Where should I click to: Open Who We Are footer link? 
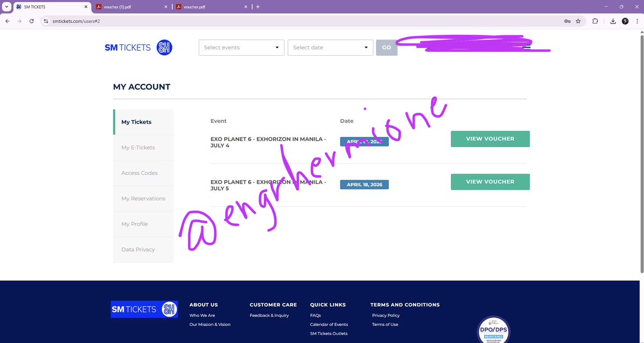tap(202, 316)
